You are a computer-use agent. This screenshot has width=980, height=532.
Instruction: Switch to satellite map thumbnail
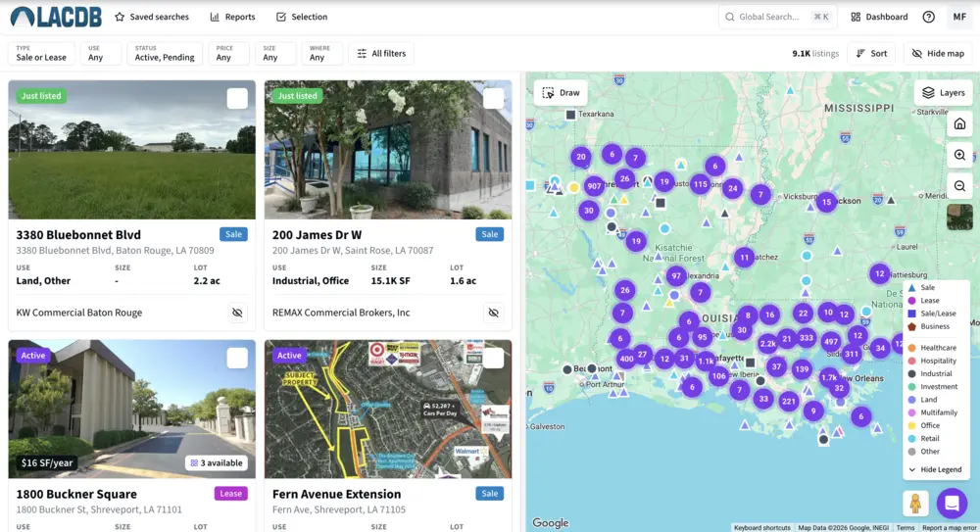[x=959, y=217]
